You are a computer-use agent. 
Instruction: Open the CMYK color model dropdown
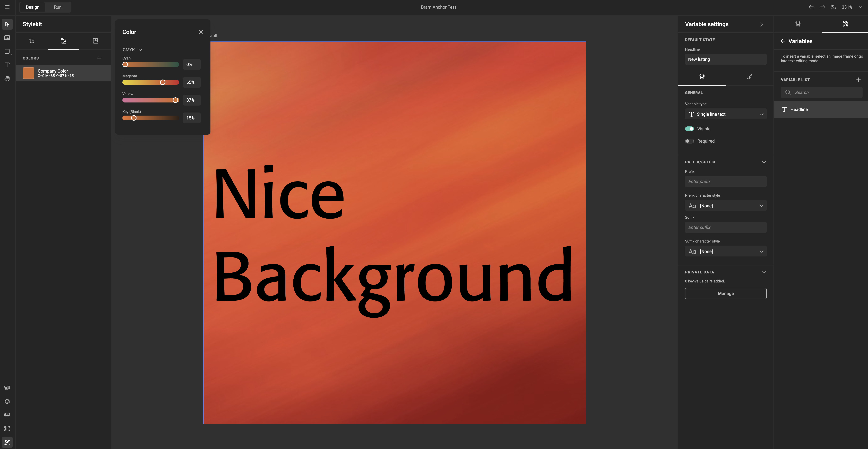point(132,50)
